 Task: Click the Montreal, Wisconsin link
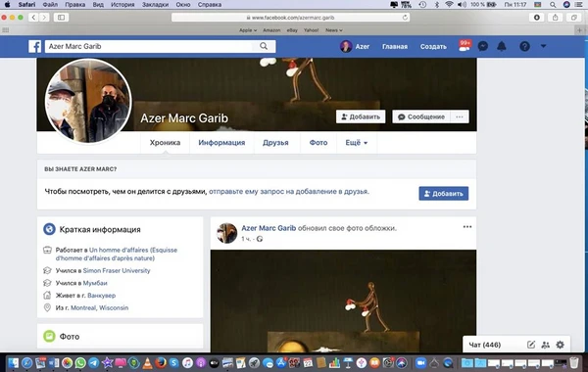(99, 307)
